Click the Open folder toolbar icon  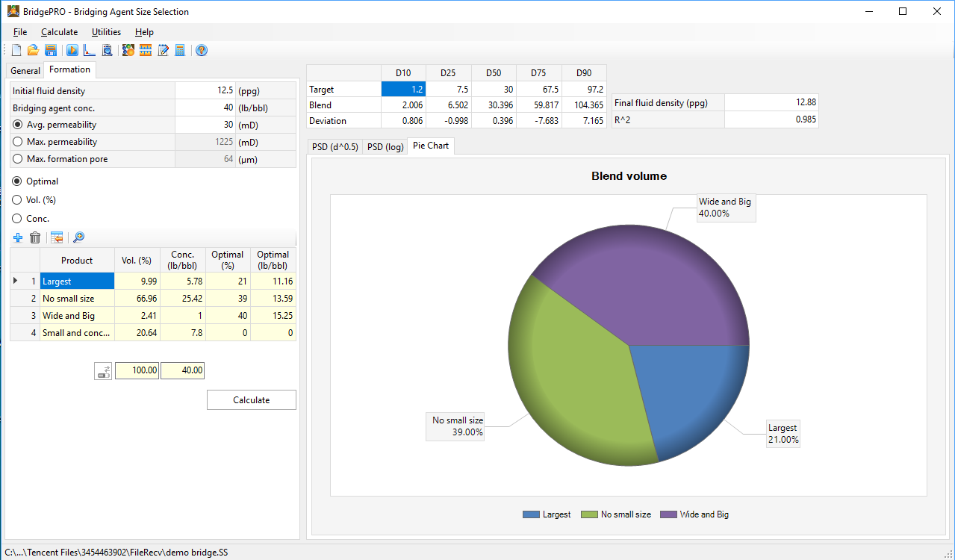pos(33,50)
